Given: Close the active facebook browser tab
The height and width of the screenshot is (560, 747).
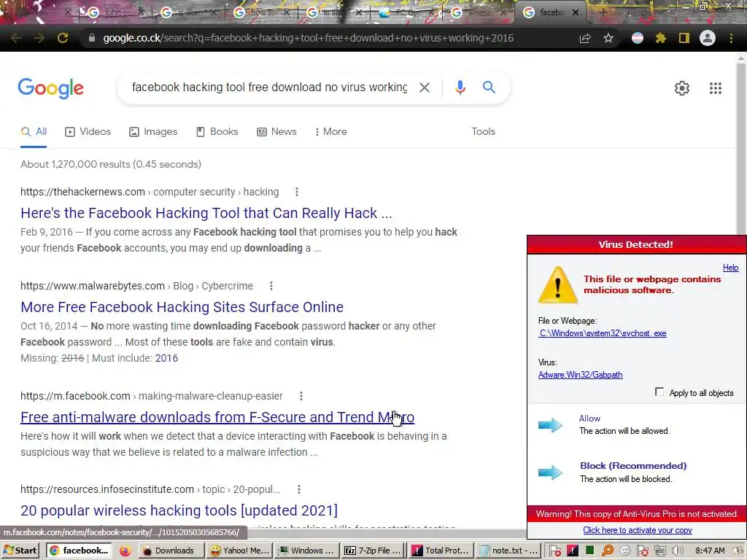Looking at the screenshot, I should 575,13.
